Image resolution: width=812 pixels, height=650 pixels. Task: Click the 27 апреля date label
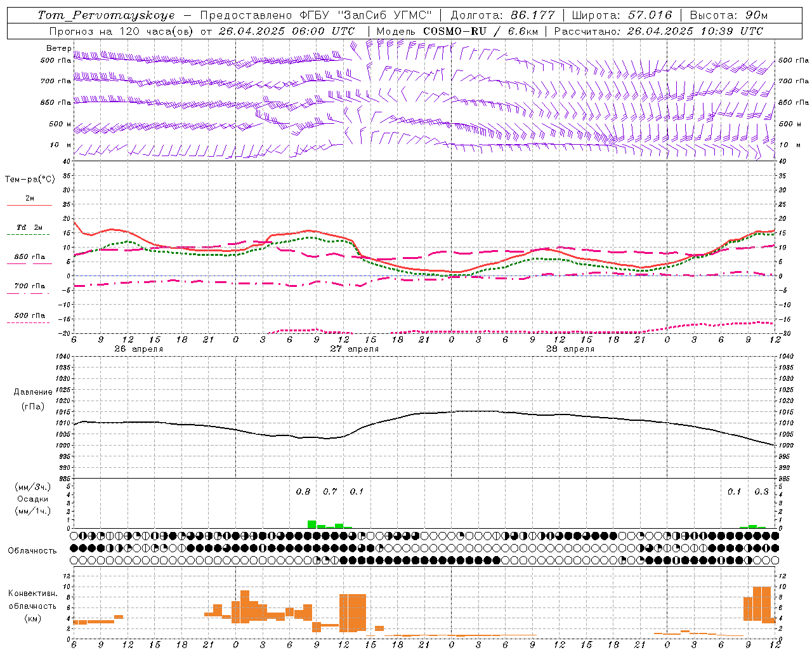[x=354, y=349]
